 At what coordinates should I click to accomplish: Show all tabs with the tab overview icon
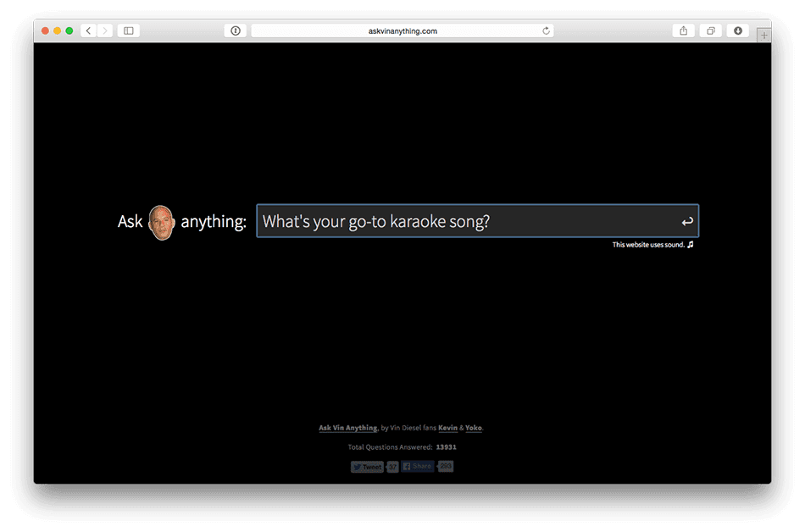coord(710,30)
